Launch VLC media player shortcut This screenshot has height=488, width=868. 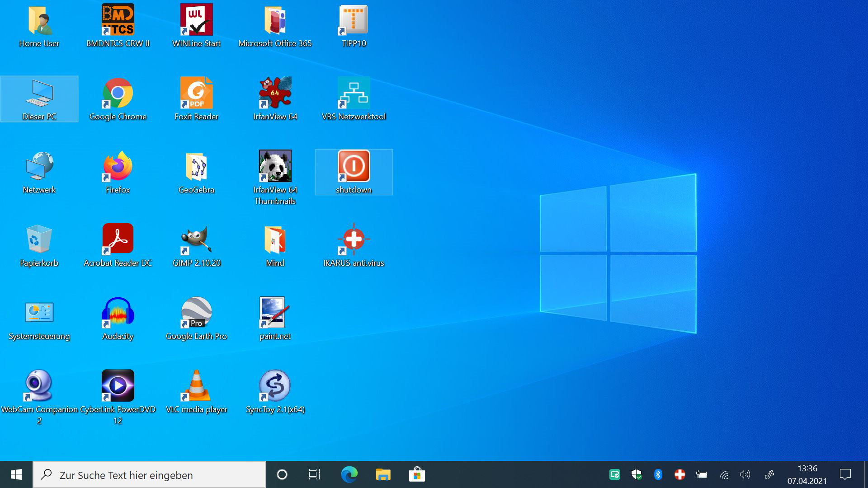196,386
